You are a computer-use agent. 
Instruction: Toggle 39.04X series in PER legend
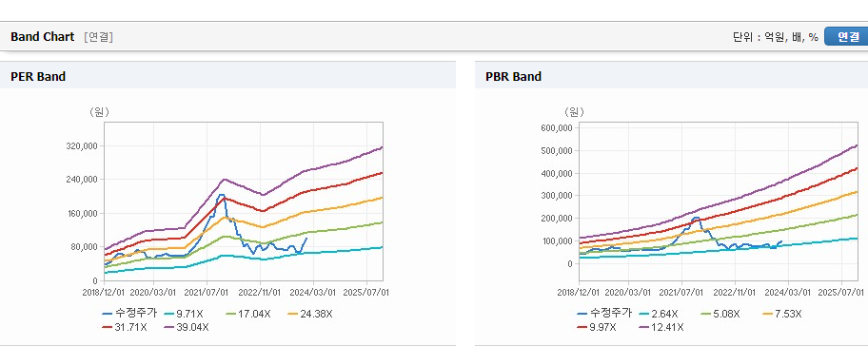tap(187, 327)
